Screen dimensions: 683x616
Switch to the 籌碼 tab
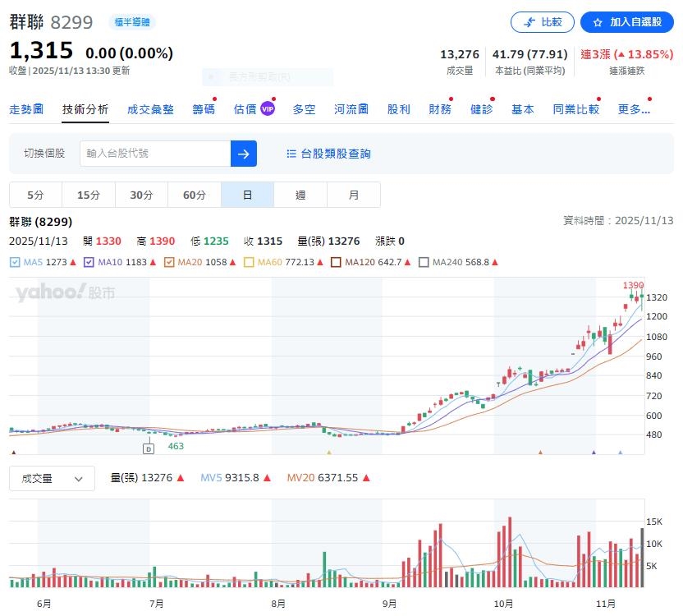point(204,108)
